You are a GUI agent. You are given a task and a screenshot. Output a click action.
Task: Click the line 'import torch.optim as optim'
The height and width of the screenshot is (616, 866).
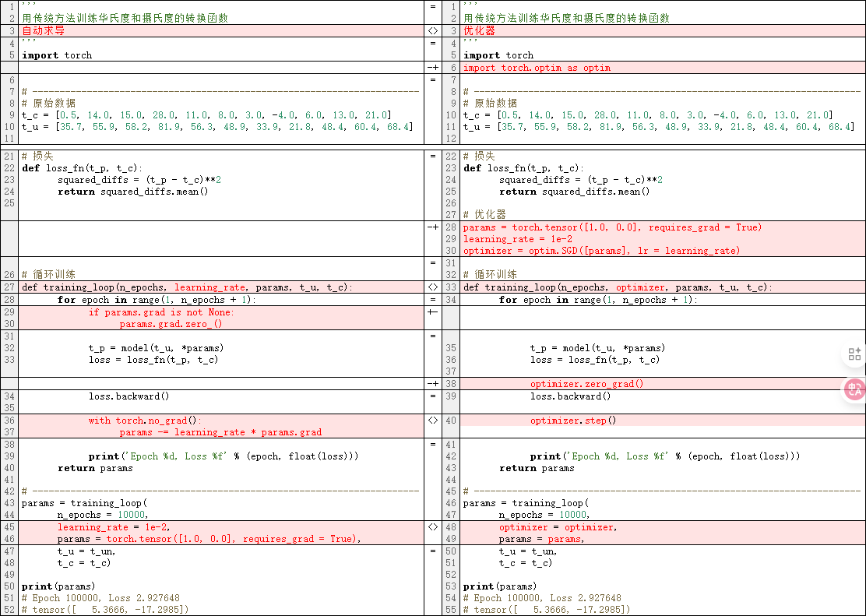pos(537,68)
